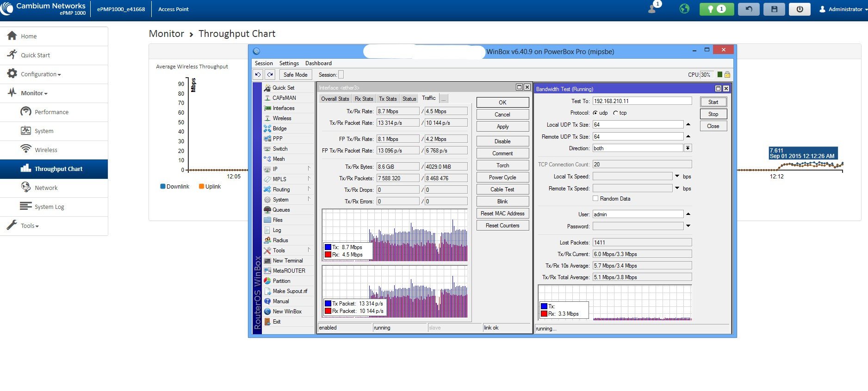Image resolution: width=868 pixels, height=391 pixels.
Task: Click Apply in interface window
Action: tap(502, 127)
